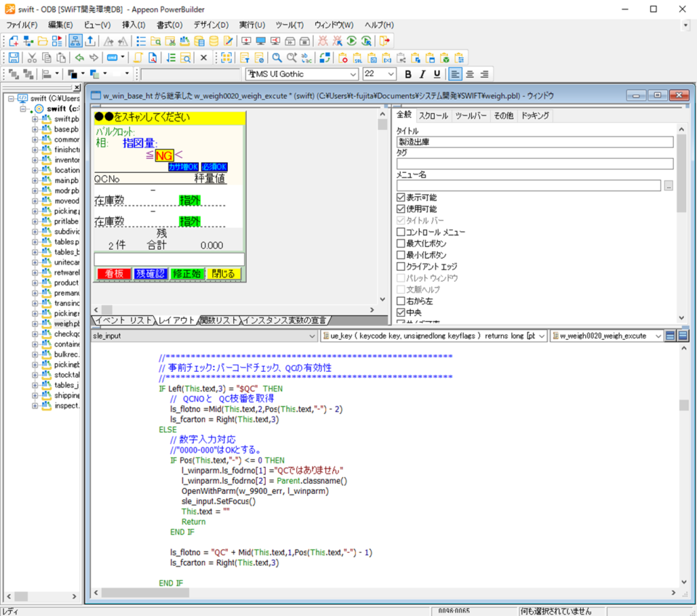Open the 実行 menu
The image size is (697, 616).
[x=251, y=24]
